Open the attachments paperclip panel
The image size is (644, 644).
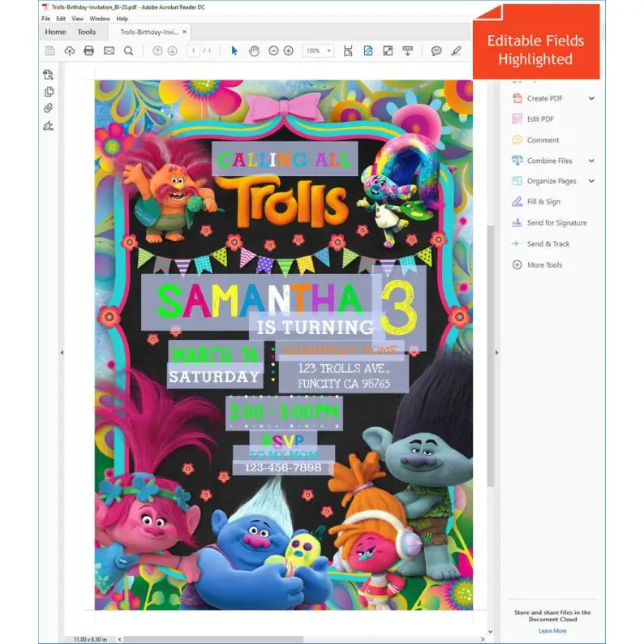(48, 109)
